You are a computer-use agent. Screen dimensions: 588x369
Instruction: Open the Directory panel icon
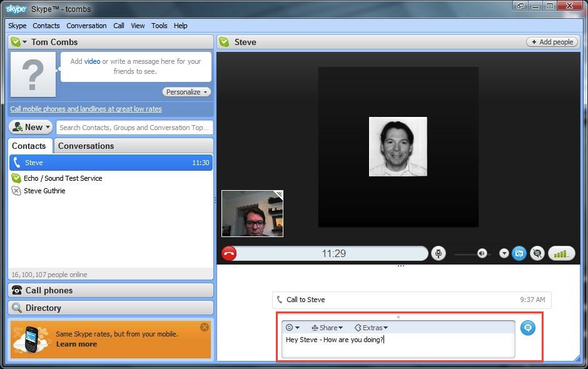pyautogui.click(x=18, y=308)
